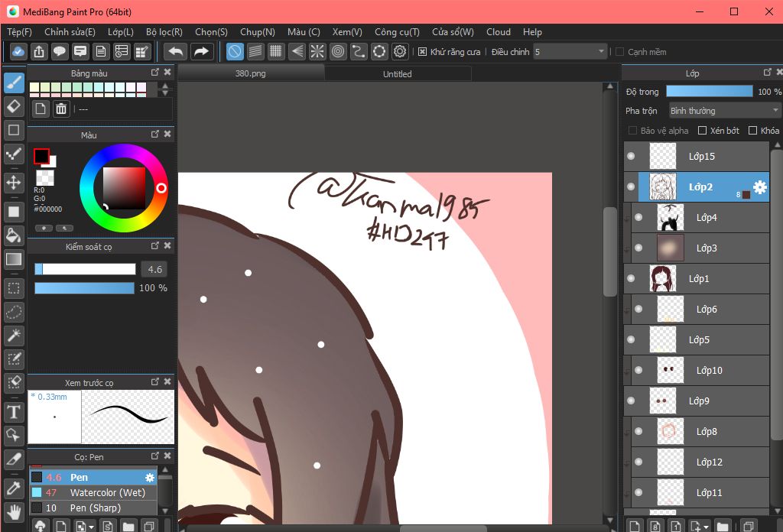Select the Text tool
The width and height of the screenshot is (783, 532).
pyautogui.click(x=14, y=412)
